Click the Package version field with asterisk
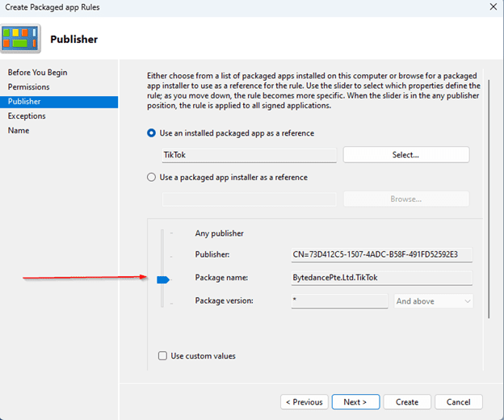 339,301
